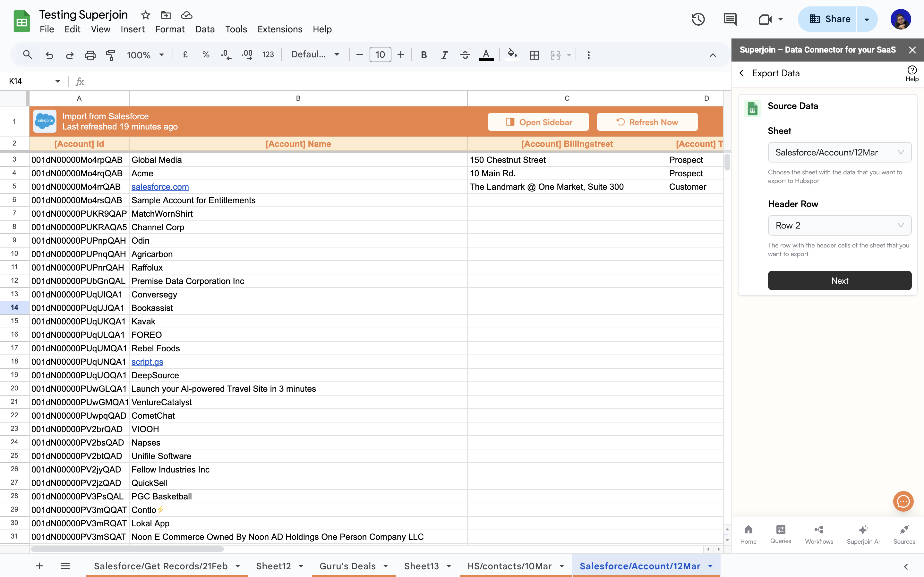Open the Sources plug icon

click(904, 533)
